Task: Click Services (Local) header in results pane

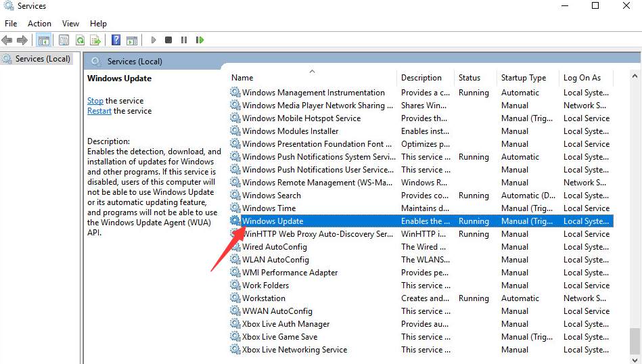Action: [x=135, y=62]
